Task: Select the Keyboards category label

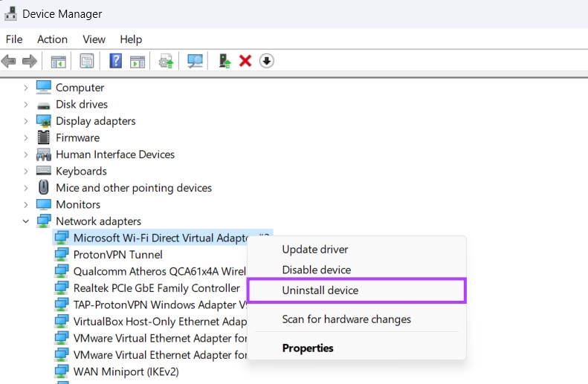Action: click(81, 172)
